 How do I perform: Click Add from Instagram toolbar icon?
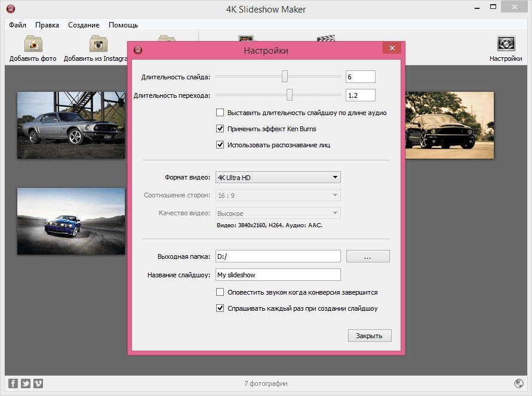click(99, 44)
